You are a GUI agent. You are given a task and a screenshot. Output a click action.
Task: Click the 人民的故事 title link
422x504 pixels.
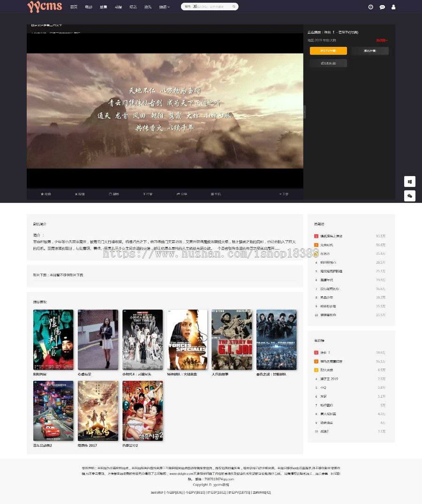(x=220, y=374)
